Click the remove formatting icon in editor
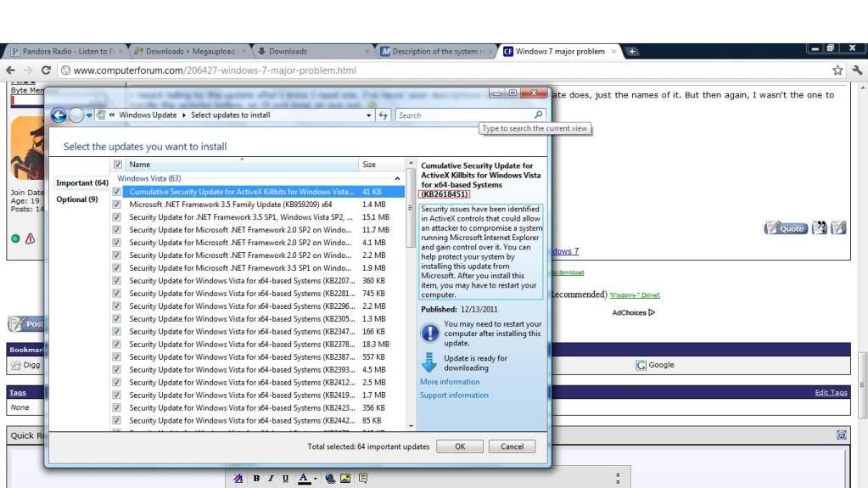The height and width of the screenshot is (488, 868). (238, 479)
